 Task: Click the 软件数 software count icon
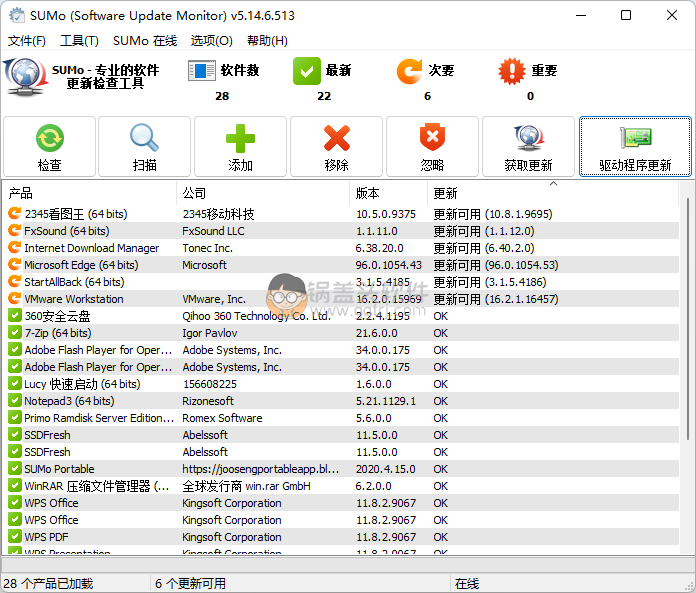[x=202, y=71]
